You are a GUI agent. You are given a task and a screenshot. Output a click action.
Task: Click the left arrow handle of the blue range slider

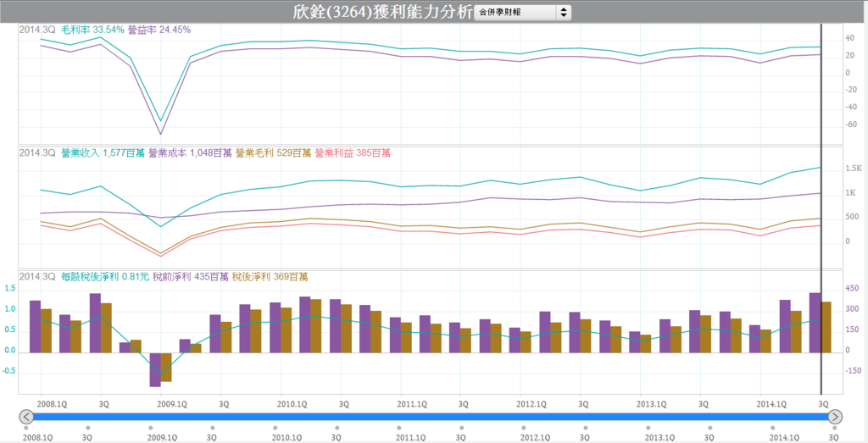(26, 417)
